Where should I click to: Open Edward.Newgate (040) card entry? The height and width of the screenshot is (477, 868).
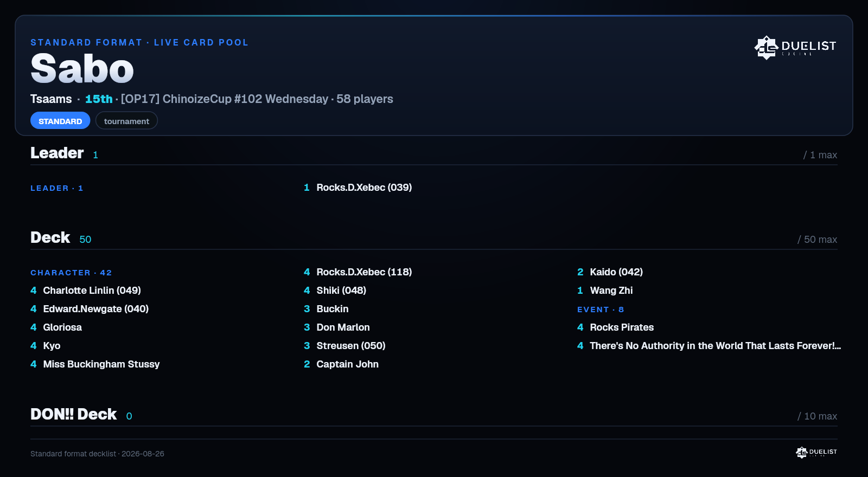pyautogui.click(x=90, y=309)
